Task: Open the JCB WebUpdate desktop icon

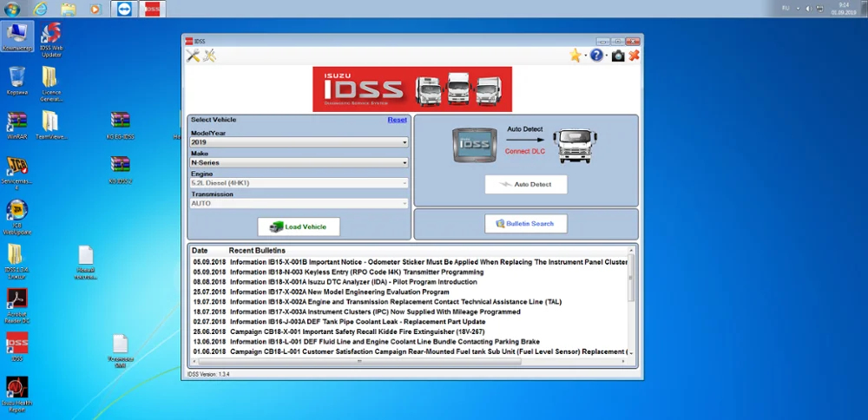Action: click(17, 218)
